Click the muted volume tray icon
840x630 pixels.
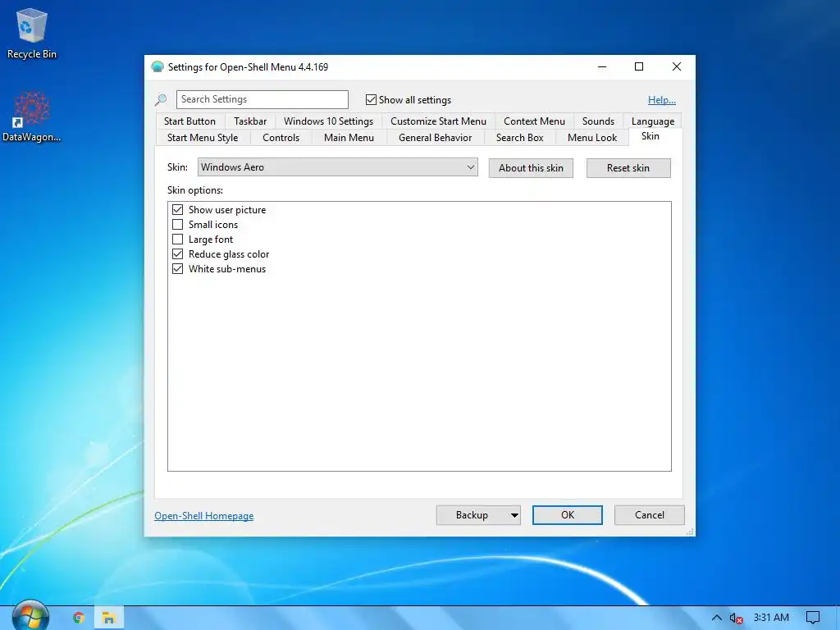[x=736, y=619]
